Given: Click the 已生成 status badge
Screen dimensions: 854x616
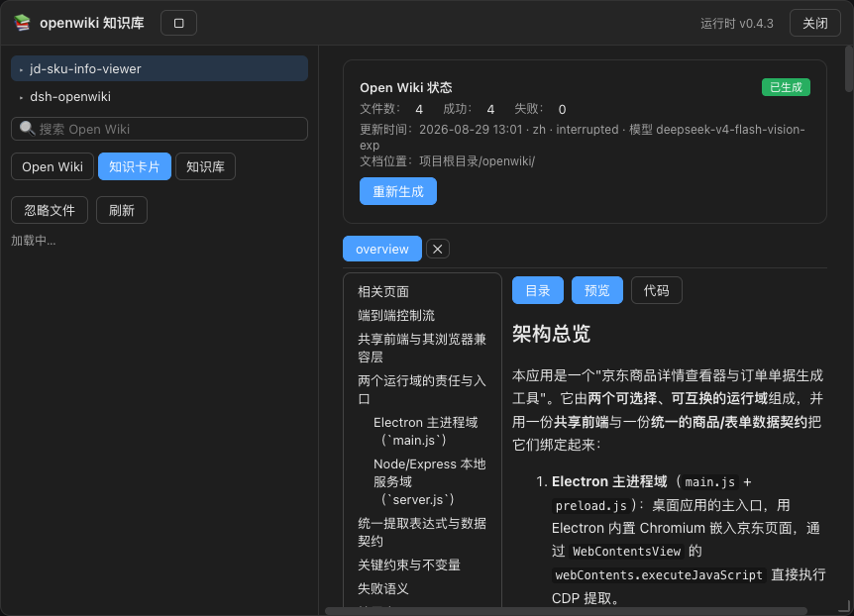Looking at the screenshot, I should click(x=786, y=87).
